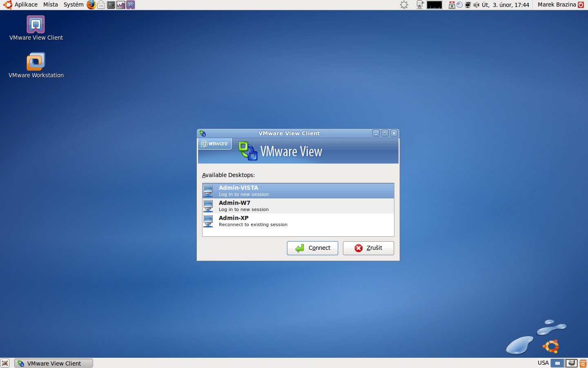588x368 pixels.
Task: Click the brightness sun applet icon
Action: [404, 5]
